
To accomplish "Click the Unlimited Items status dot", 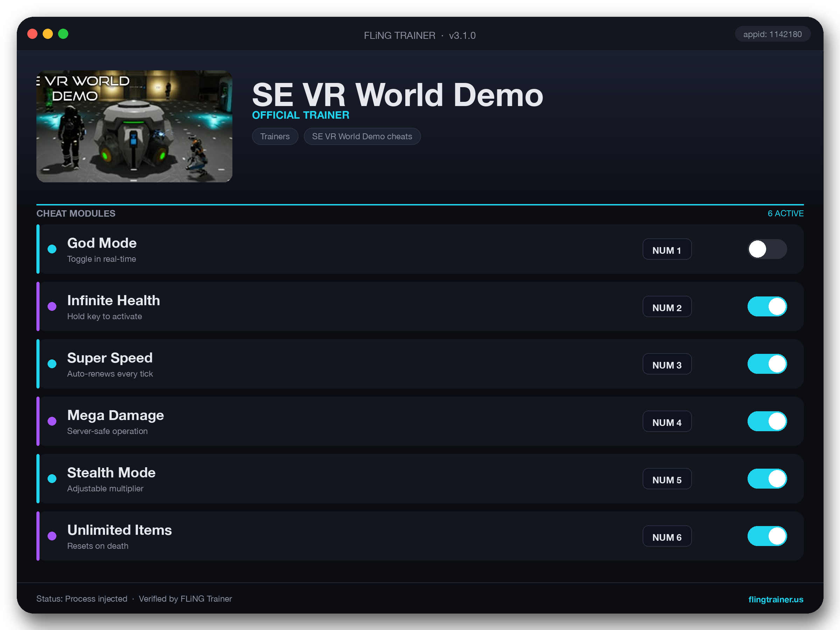I will pyautogui.click(x=52, y=536).
